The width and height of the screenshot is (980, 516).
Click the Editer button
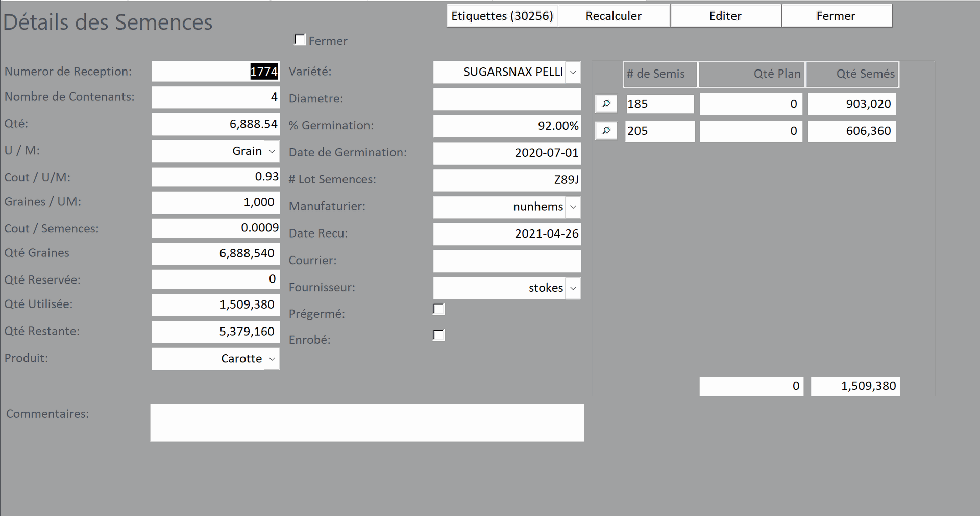pos(725,16)
